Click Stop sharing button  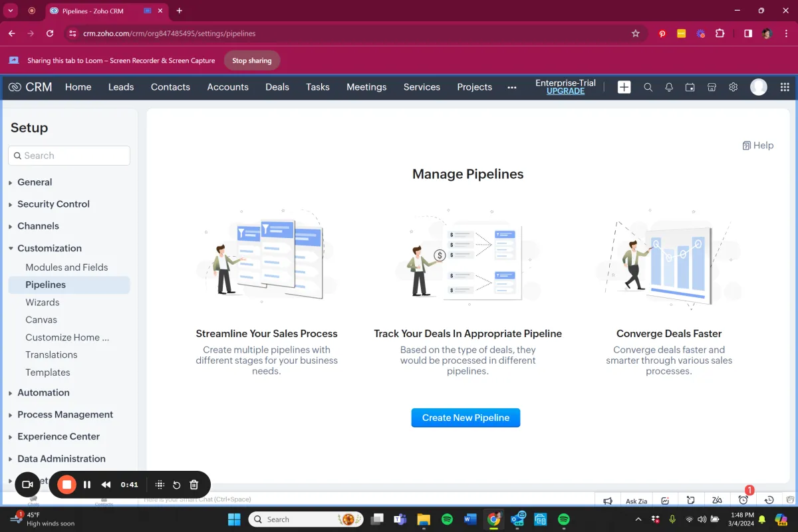[x=252, y=61]
